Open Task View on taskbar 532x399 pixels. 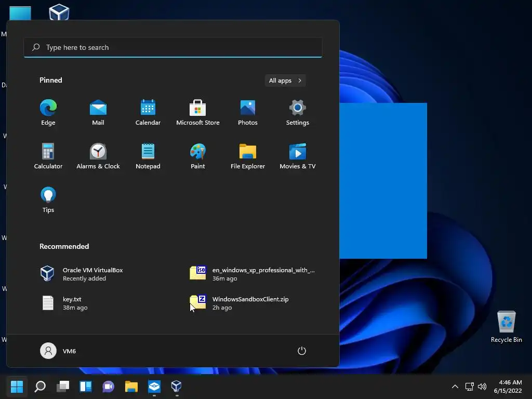[x=63, y=386]
